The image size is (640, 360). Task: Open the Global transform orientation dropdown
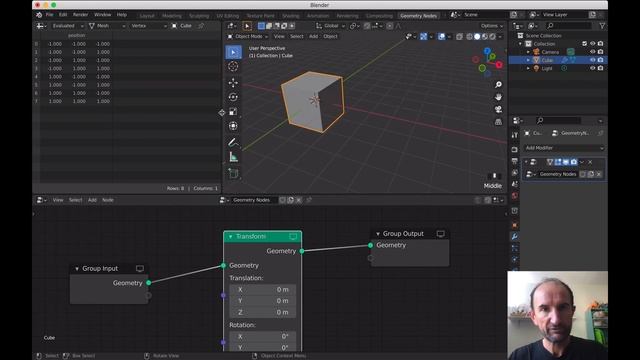331,26
